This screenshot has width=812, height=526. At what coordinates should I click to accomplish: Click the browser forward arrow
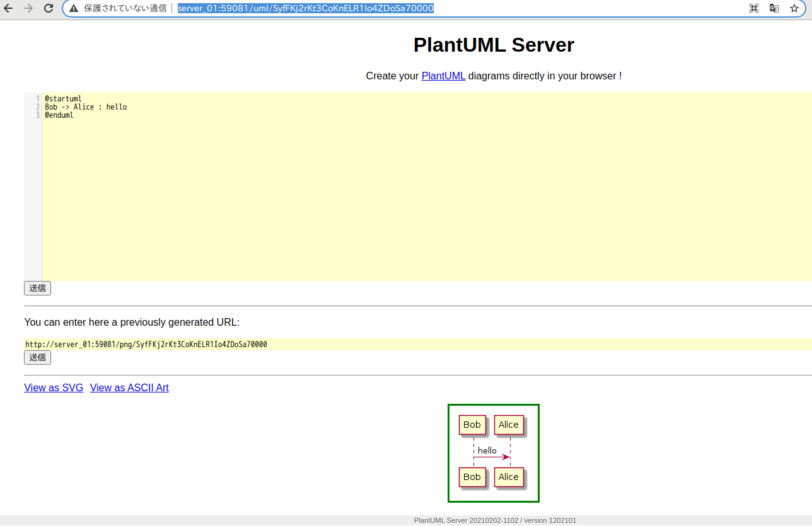(x=28, y=8)
